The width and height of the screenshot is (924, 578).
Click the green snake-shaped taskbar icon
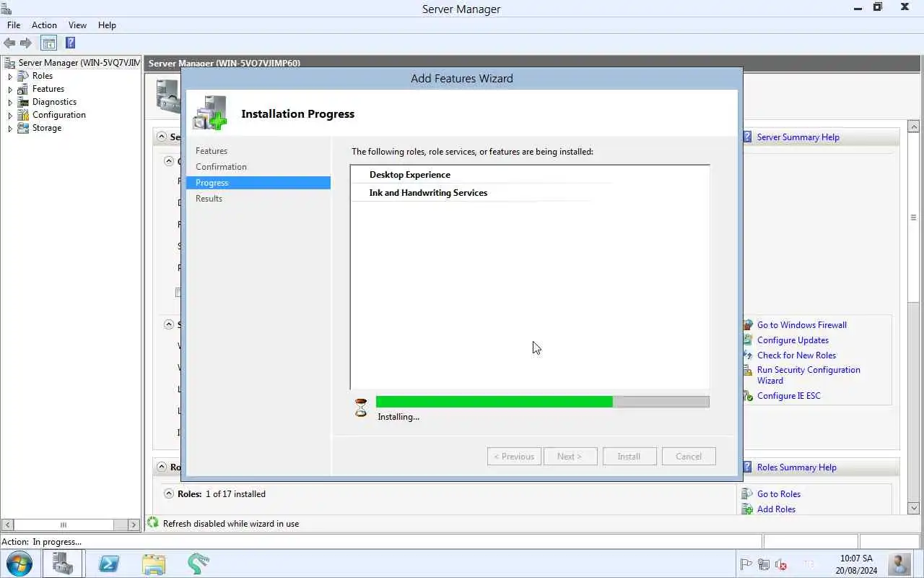[198, 564]
